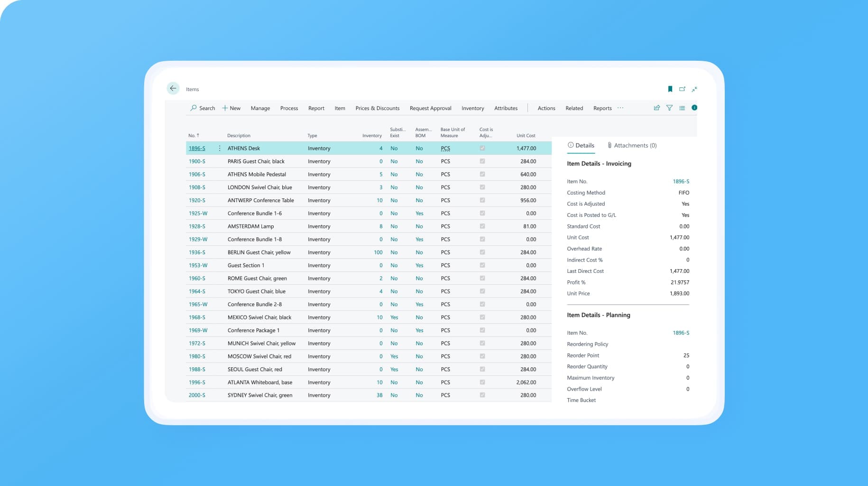Click the Profit % value 21.9757

[680, 282]
